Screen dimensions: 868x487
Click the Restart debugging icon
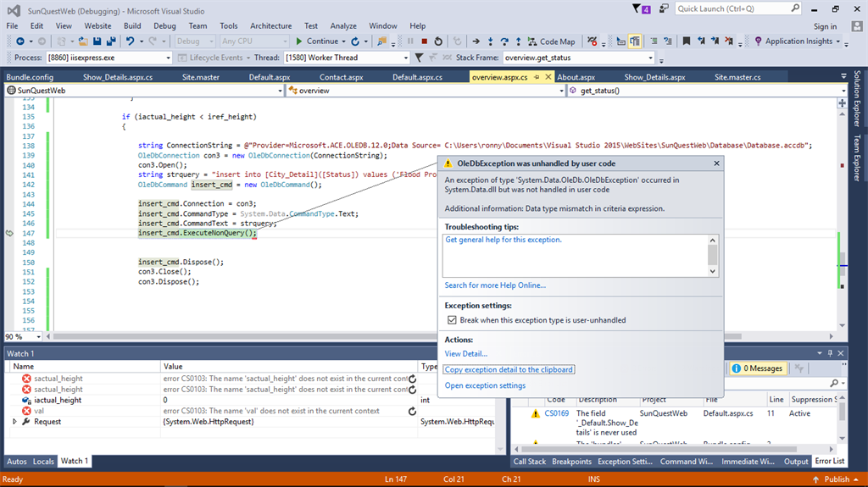(438, 42)
